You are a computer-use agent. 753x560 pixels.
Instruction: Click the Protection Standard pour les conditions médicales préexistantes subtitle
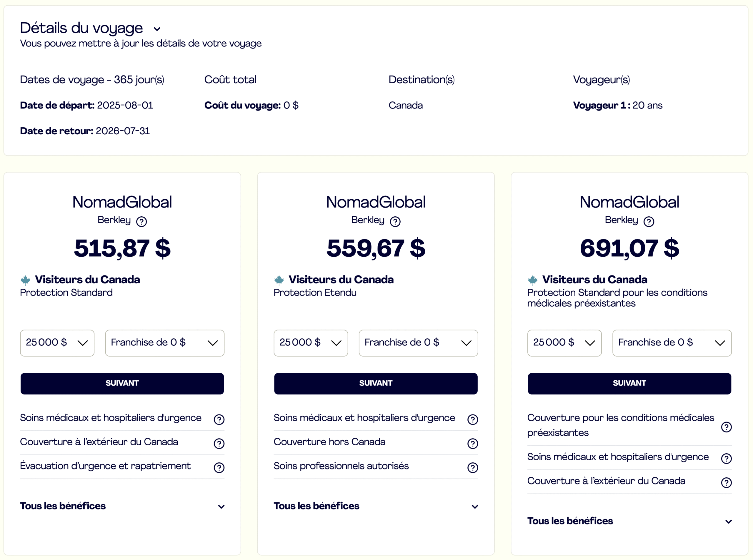pos(617,298)
